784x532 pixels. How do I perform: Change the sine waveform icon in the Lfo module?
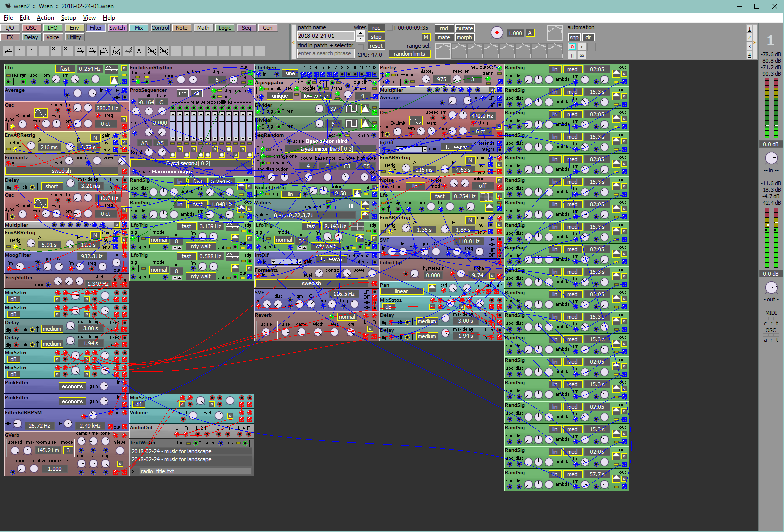(x=111, y=69)
